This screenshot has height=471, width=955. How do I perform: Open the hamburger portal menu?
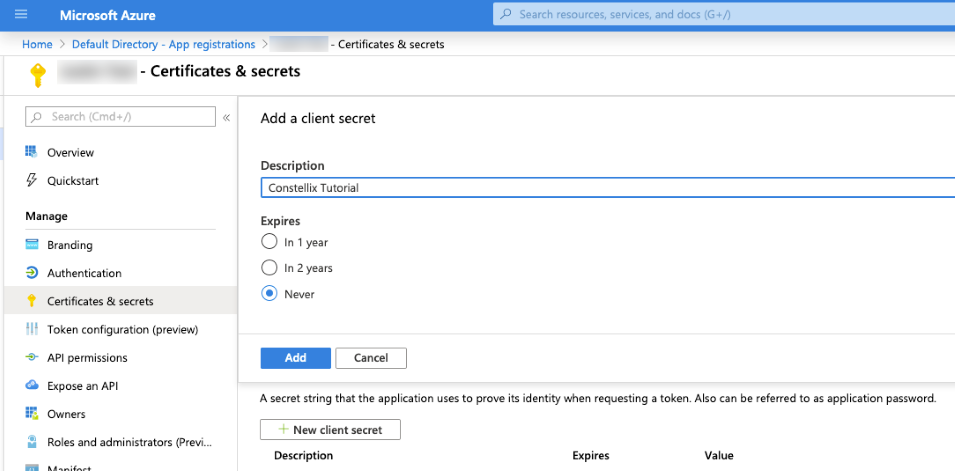tap(21, 14)
